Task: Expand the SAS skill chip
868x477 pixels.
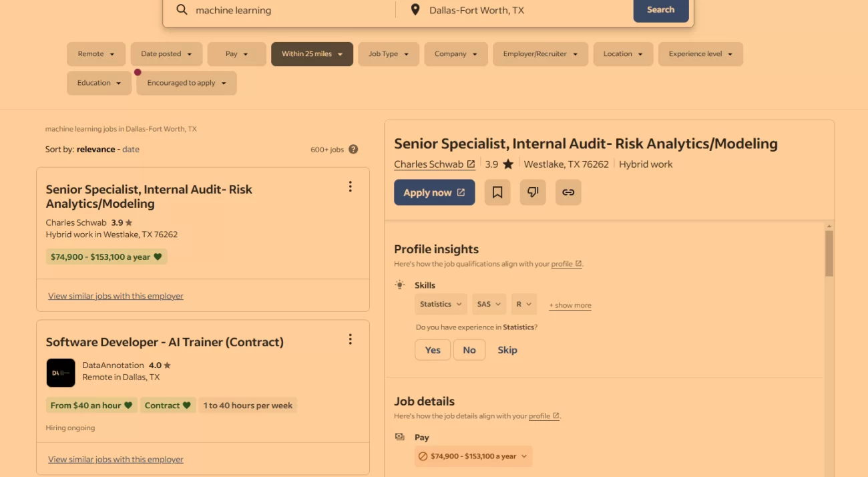Action: tap(489, 304)
